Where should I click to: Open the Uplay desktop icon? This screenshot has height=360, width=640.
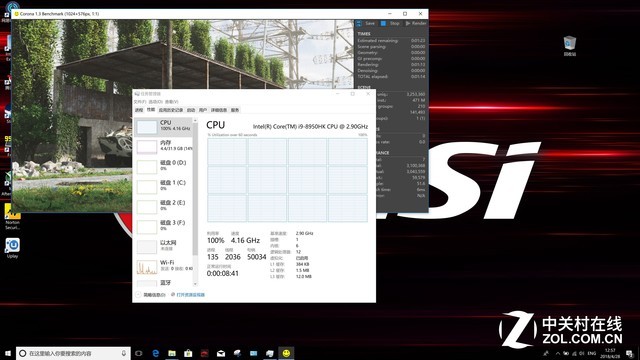[x=12, y=248]
